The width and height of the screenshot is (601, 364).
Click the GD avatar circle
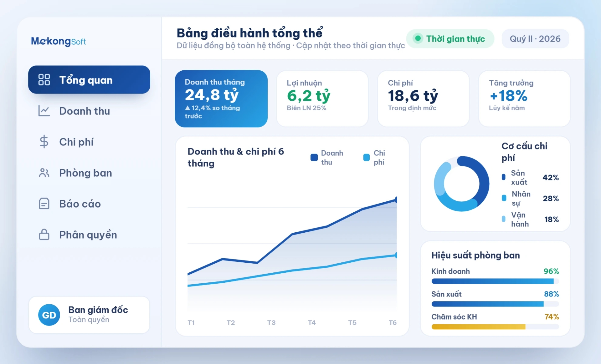point(49,315)
